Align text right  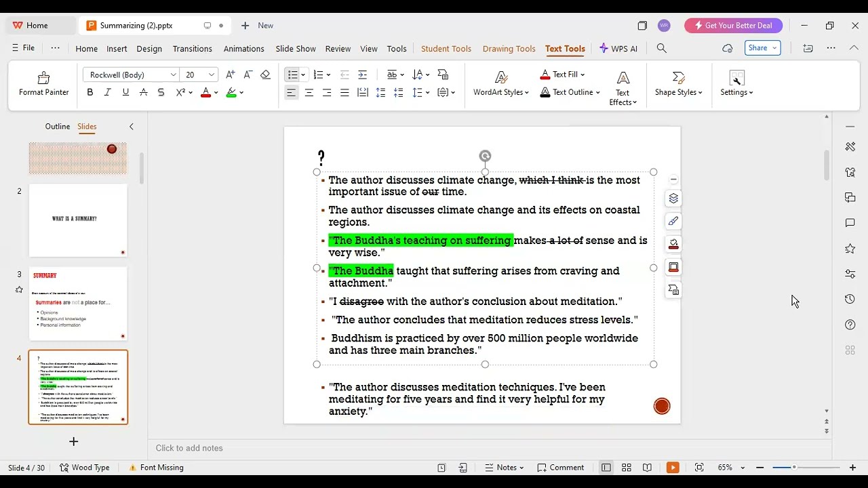[327, 92]
